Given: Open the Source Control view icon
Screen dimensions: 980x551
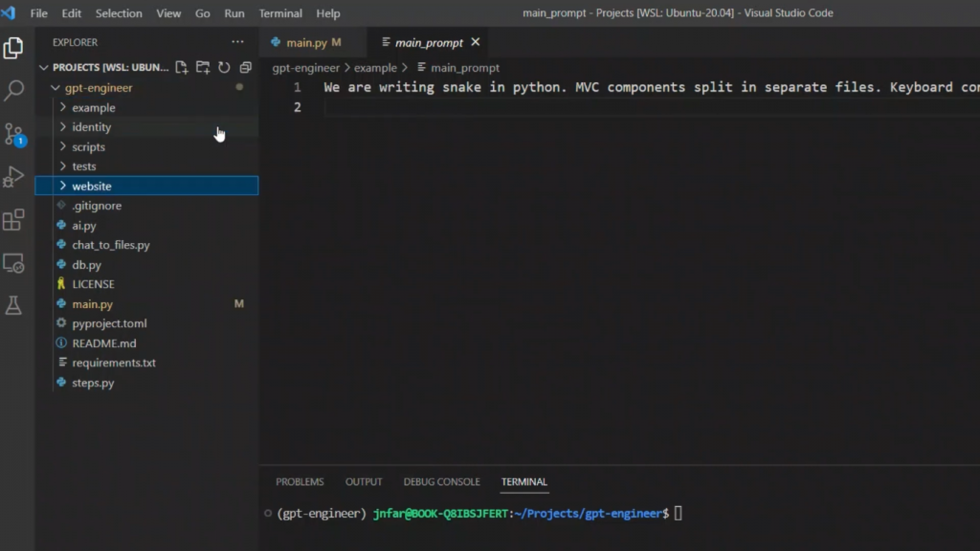Looking at the screenshot, I should click(13, 134).
